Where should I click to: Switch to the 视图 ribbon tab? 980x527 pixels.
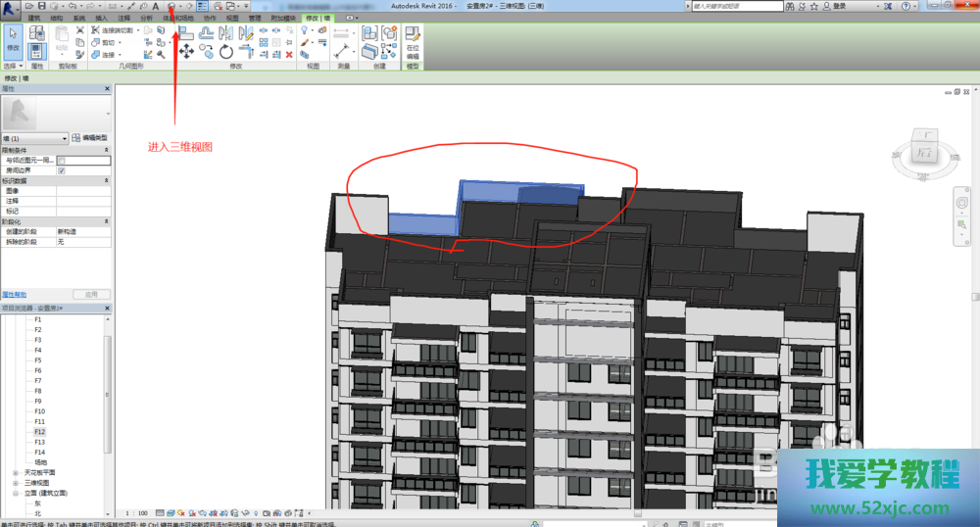pyautogui.click(x=232, y=18)
